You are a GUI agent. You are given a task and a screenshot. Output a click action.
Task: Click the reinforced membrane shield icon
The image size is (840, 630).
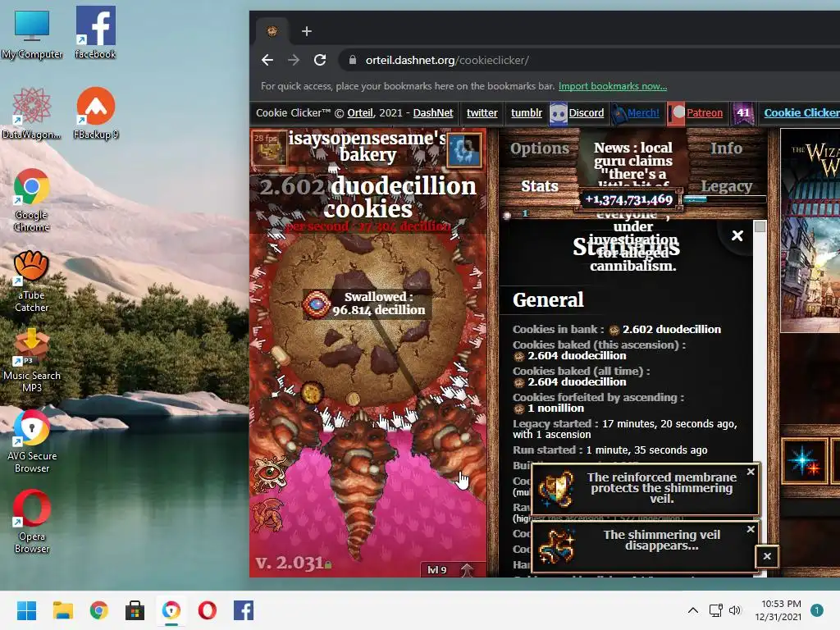557,489
